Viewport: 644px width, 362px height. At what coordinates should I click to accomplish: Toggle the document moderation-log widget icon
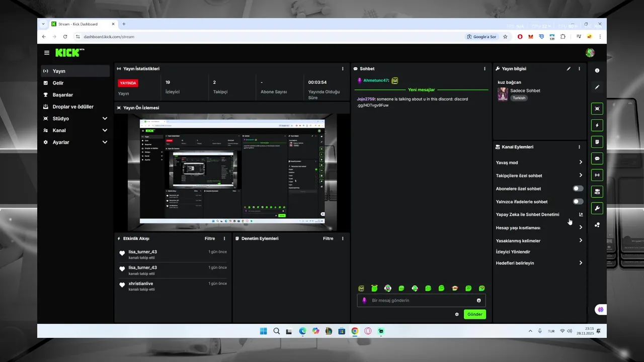(x=597, y=142)
